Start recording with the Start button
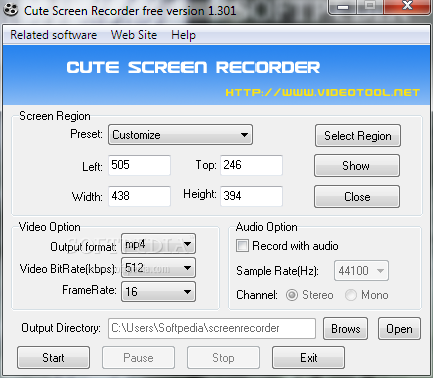 (x=53, y=358)
